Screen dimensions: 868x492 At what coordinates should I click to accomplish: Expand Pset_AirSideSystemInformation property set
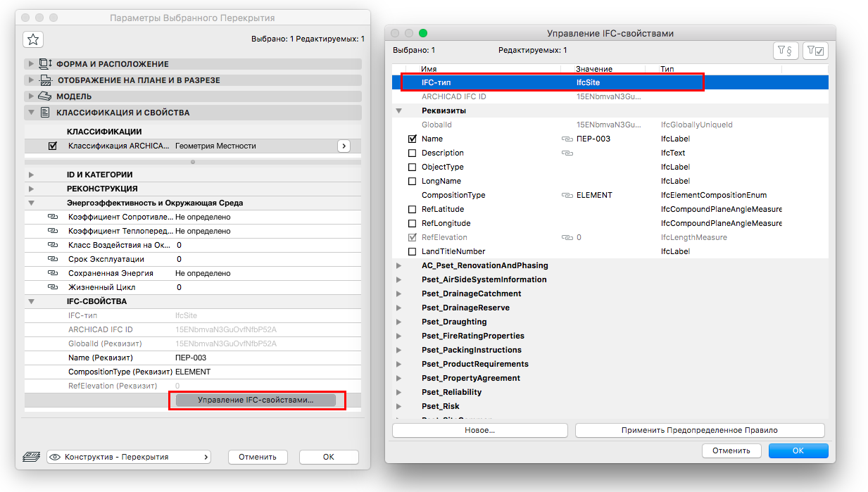(398, 279)
